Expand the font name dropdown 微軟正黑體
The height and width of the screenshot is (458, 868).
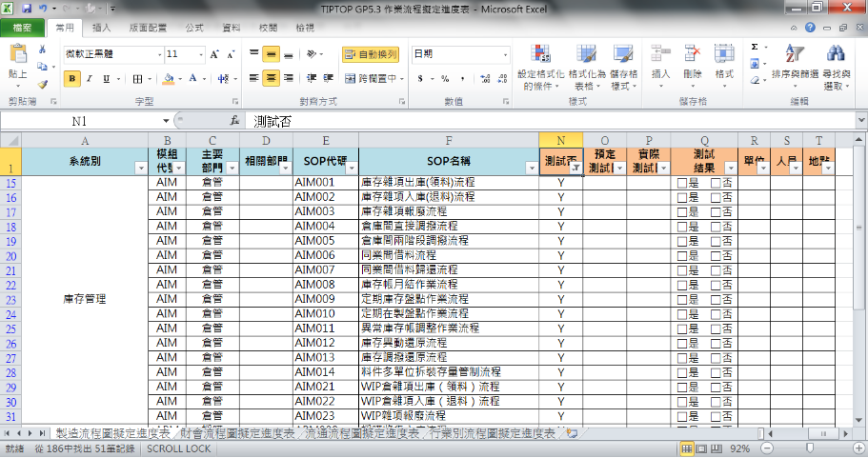click(157, 54)
